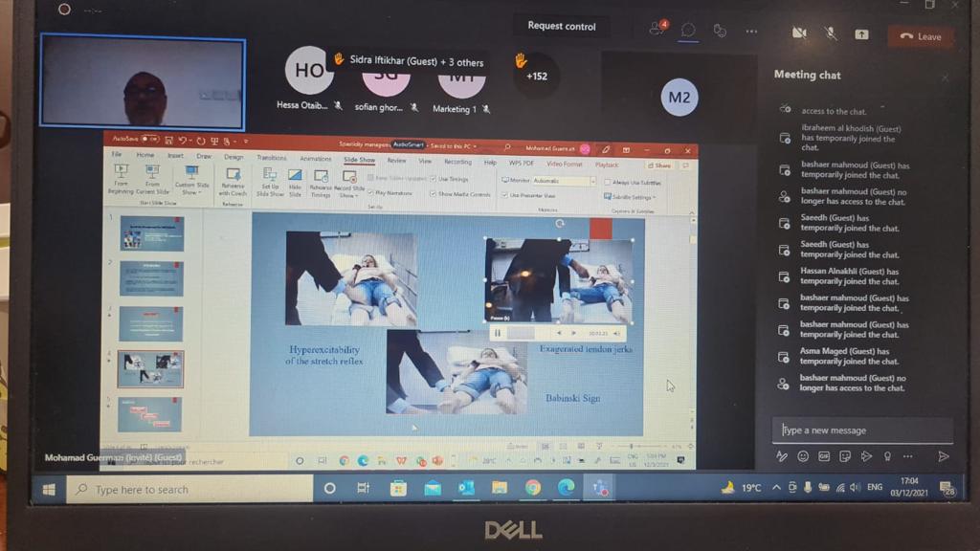Switch to the Design ribbon tab

click(x=234, y=157)
